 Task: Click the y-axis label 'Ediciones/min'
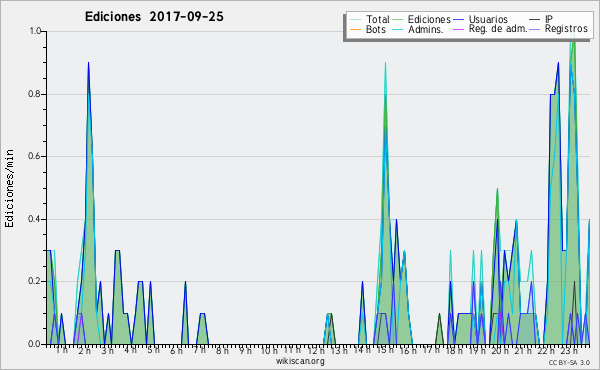point(9,188)
